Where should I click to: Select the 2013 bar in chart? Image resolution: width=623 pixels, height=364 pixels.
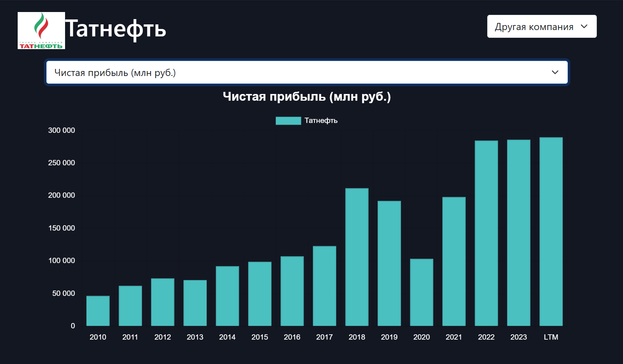195,303
